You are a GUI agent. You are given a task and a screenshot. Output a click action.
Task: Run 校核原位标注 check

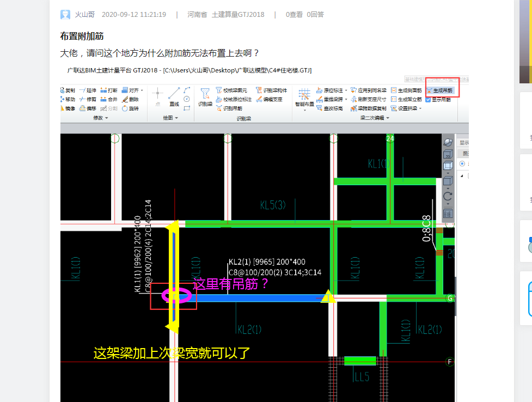click(234, 99)
